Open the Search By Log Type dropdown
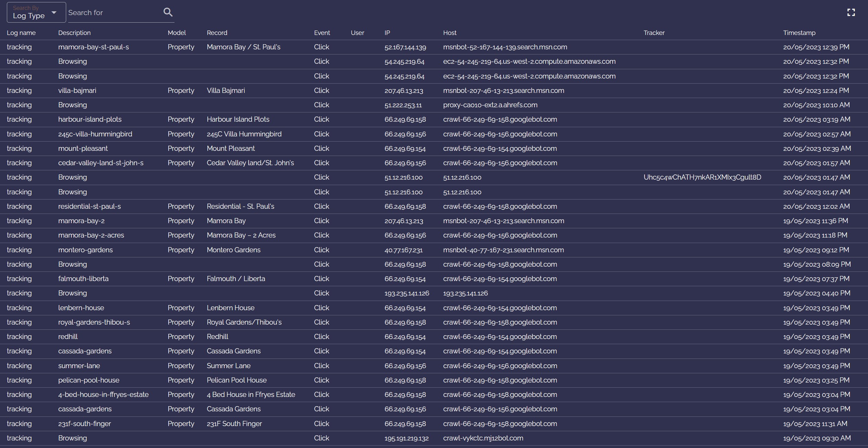Viewport: 868px width, 448px height. click(36, 13)
